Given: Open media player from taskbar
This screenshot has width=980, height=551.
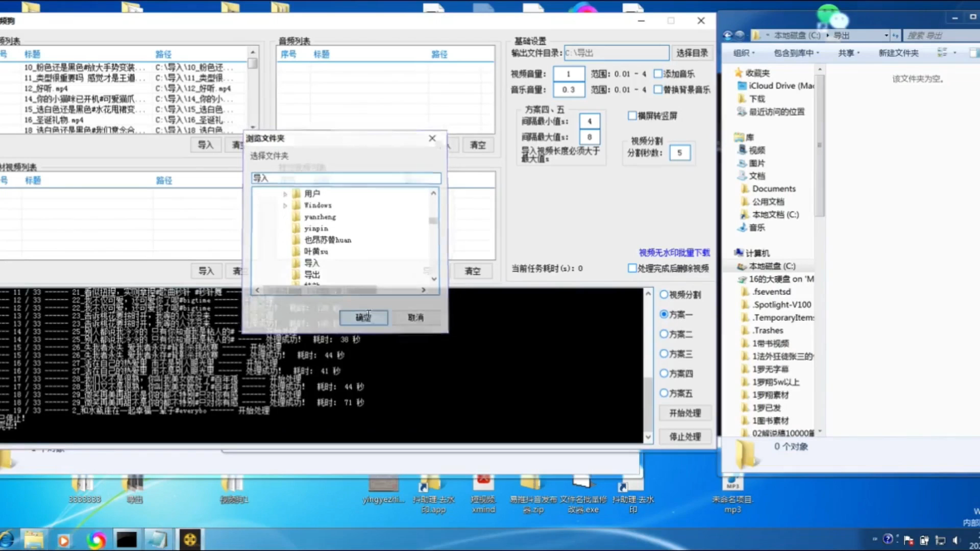Looking at the screenshot, I should point(63,540).
